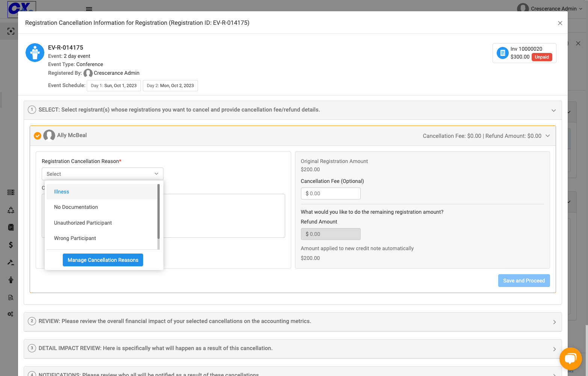This screenshot has height=376, width=588.
Task: Open the gavel icon in left sidebar
Action: pyautogui.click(x=11, y=262)
